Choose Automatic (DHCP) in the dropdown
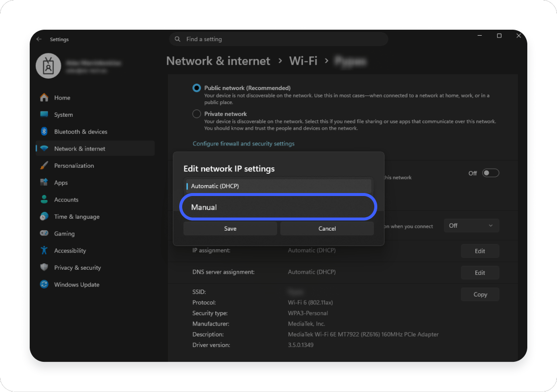The height and width of the screenshot is (392, 557). tap(278, 186)
